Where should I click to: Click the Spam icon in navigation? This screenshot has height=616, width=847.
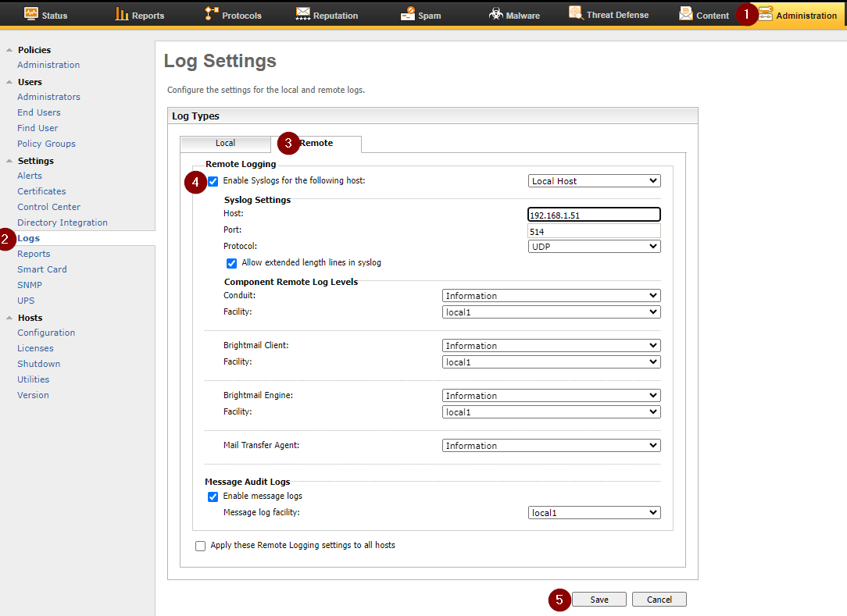pos(408,14)
